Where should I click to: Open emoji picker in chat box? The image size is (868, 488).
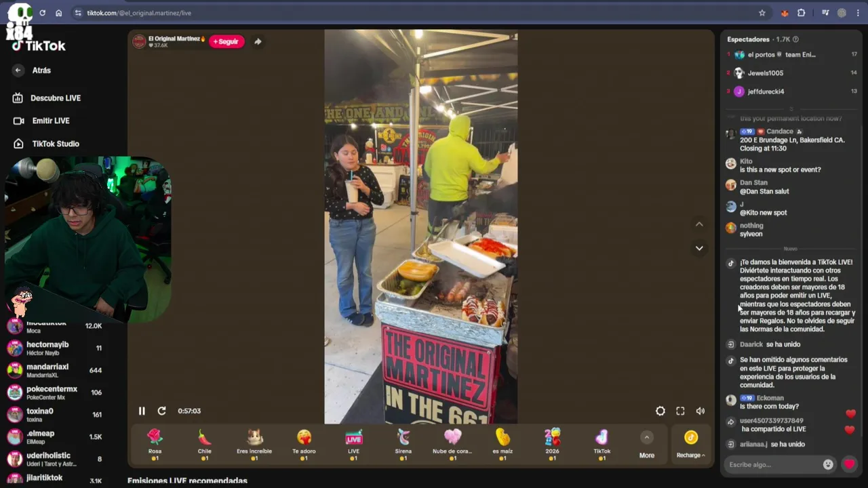(x=828, y=464)
